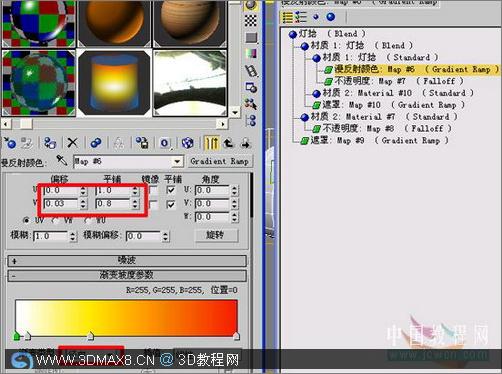The image size is (502, 374).
Task: Open the material editor Options icon
Action: pos(251,87)
